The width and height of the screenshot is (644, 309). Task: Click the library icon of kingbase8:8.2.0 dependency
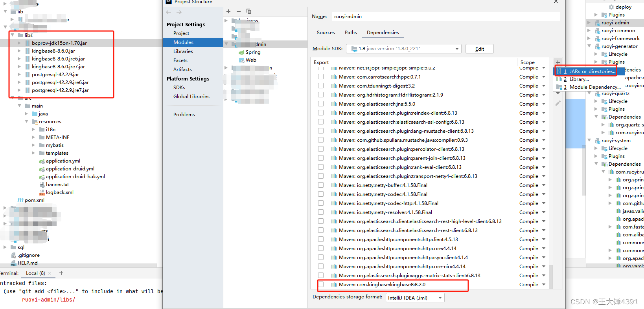tap(334, 285)
